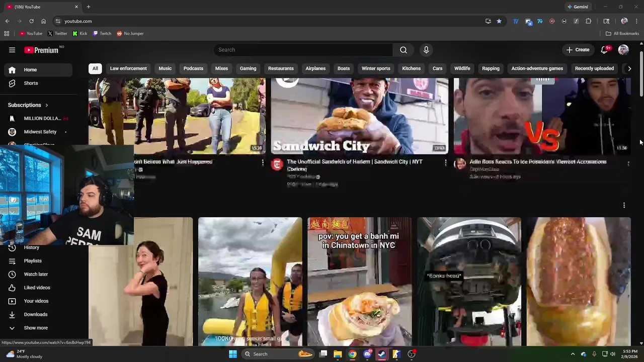Open a new browser tab
644x362 pixels.
(89, 7)
